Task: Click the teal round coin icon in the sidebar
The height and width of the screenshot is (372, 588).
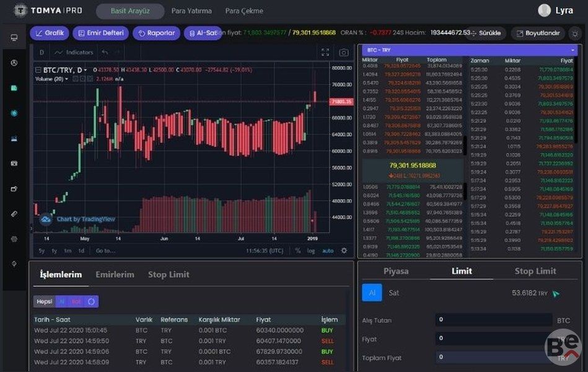Action: (x=14, y=113)
